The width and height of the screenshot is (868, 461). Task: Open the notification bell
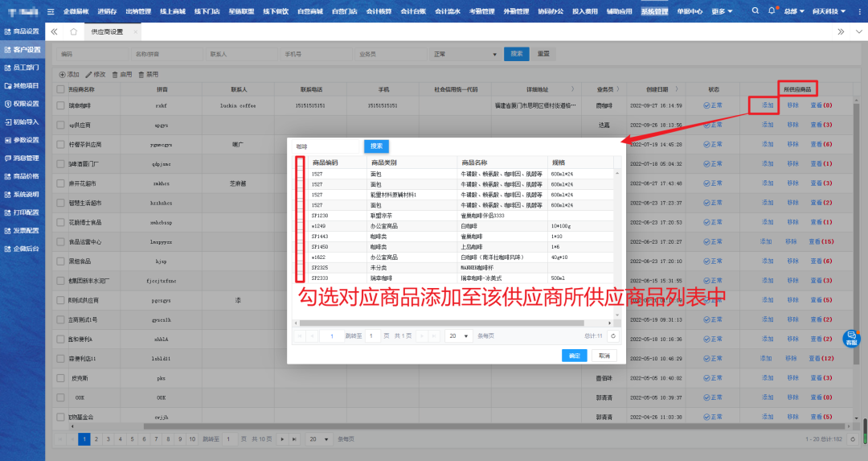pyautogui.click(x=772, y=11)
